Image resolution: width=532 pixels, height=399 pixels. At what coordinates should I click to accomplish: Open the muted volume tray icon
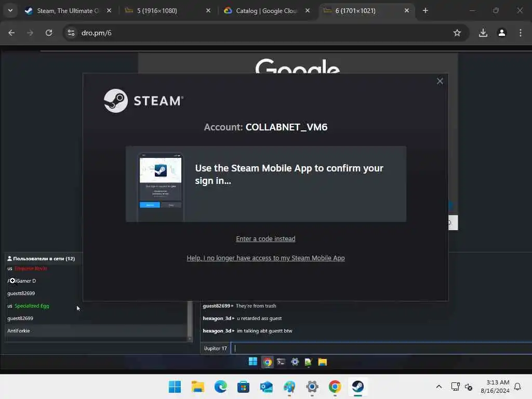click(x=469, y=387)
